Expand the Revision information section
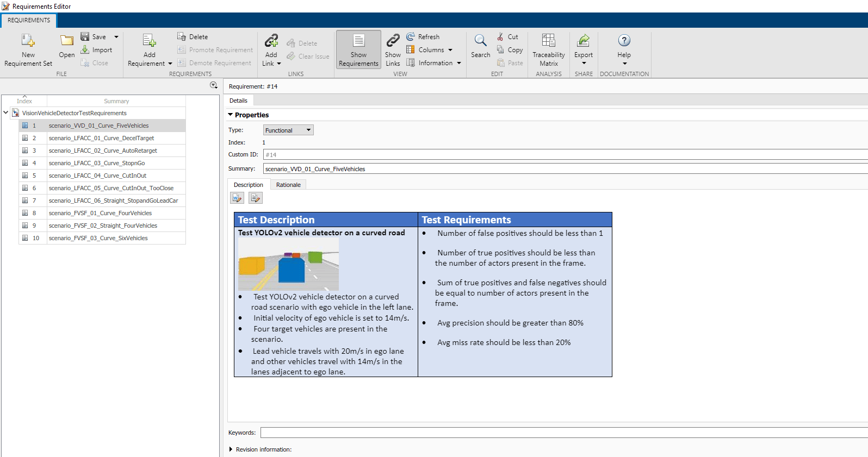 [231, 449]
